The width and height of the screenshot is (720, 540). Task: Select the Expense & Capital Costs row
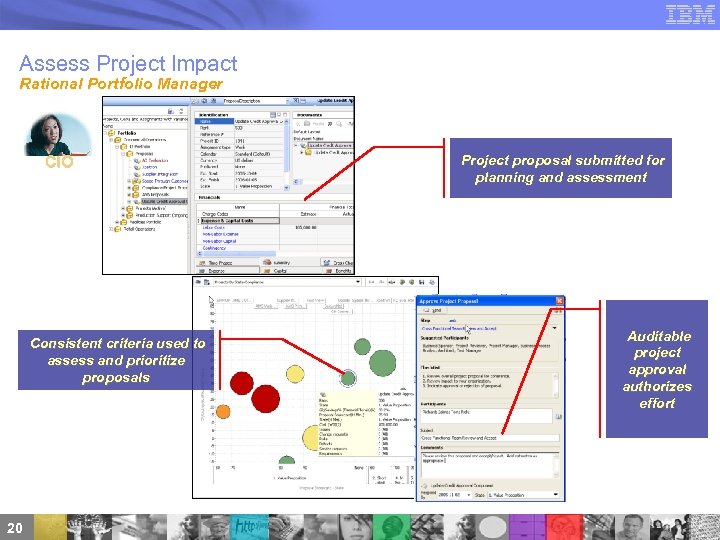pos(240,221)
